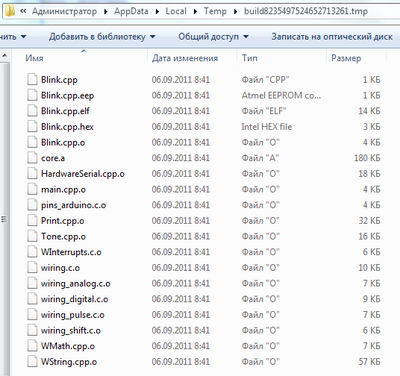Click the file icon next to wiring_analog.c.o
The width and height of the screenshot is (400, 376).
tap(32, 283)
